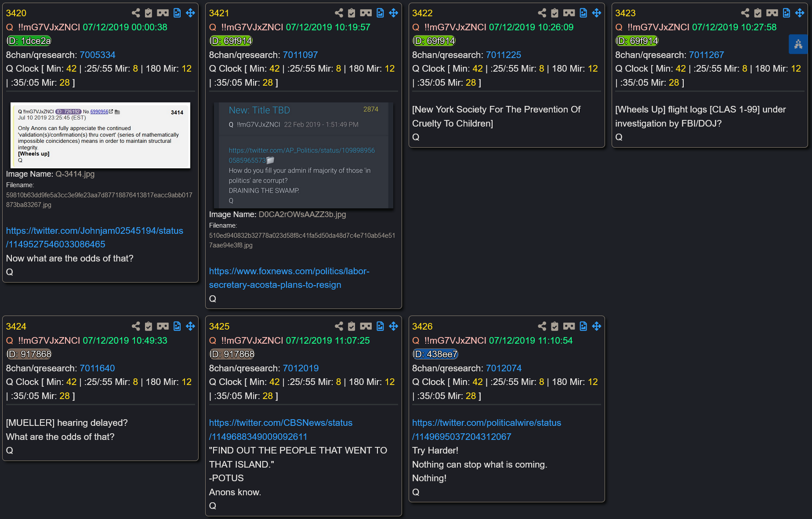Screen dimensions: 812x519
Task: Click the ID: 438ee7 badge
Action: click(435, 354)
